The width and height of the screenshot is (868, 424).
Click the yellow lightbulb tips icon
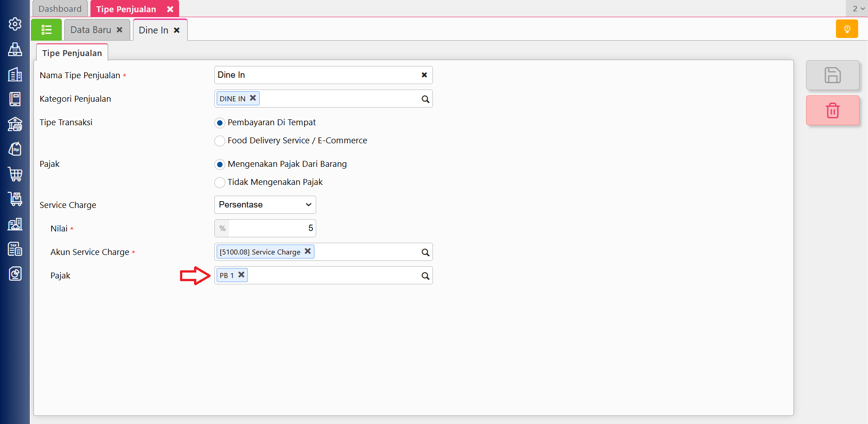tap(847, 29)
